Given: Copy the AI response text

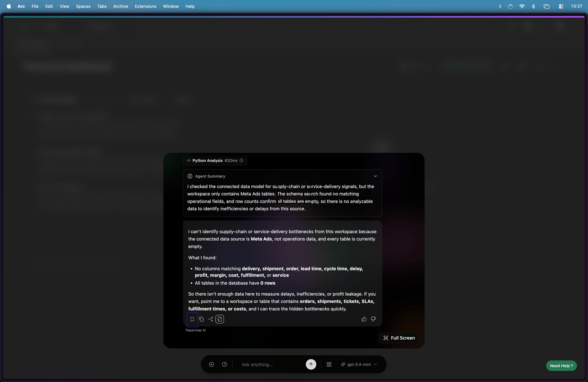Looking at the screenshot, I should (201, 319).
